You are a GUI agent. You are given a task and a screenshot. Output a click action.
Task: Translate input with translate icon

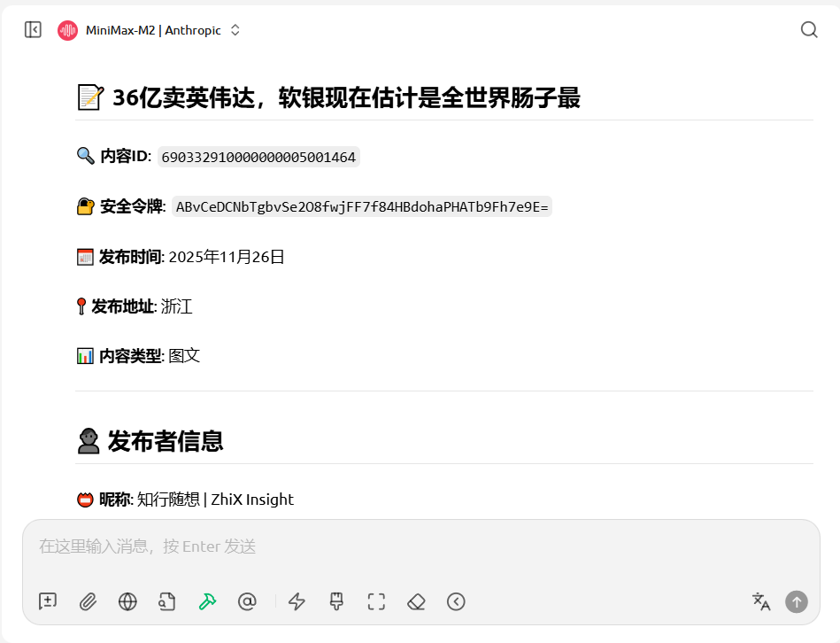point(761,601)
